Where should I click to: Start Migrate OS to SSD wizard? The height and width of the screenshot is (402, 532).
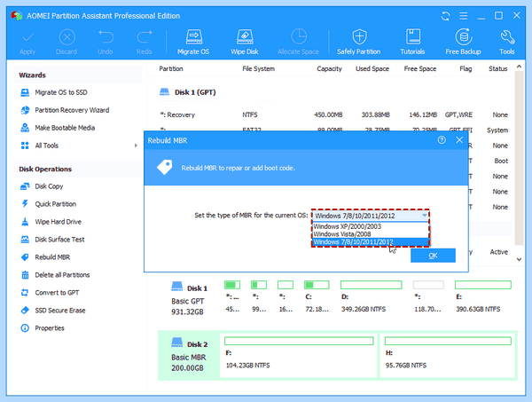[x=61, y=92]
